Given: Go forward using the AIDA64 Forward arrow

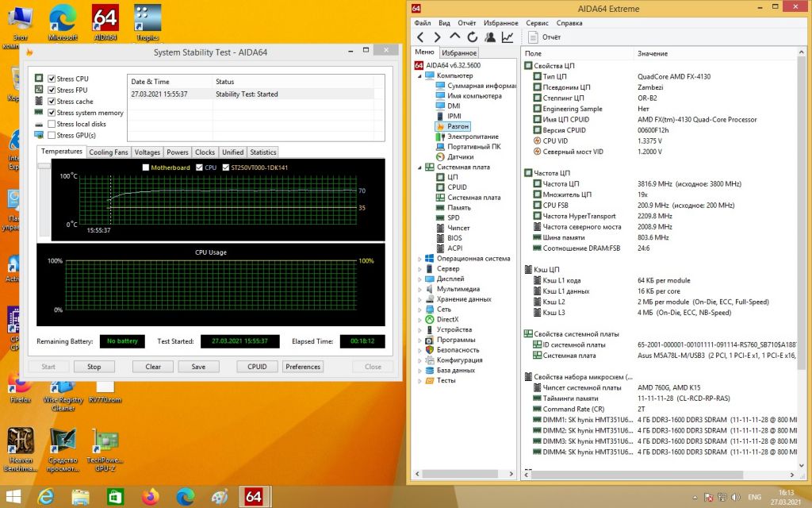Looking at the screenshot, I should click(x=437, y=37).
